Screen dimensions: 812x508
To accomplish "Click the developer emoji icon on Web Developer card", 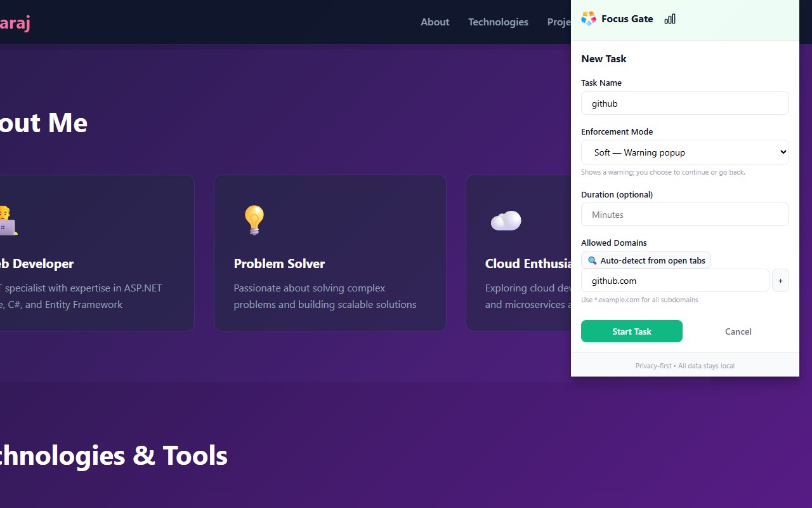I will click(x=8, y=220).
